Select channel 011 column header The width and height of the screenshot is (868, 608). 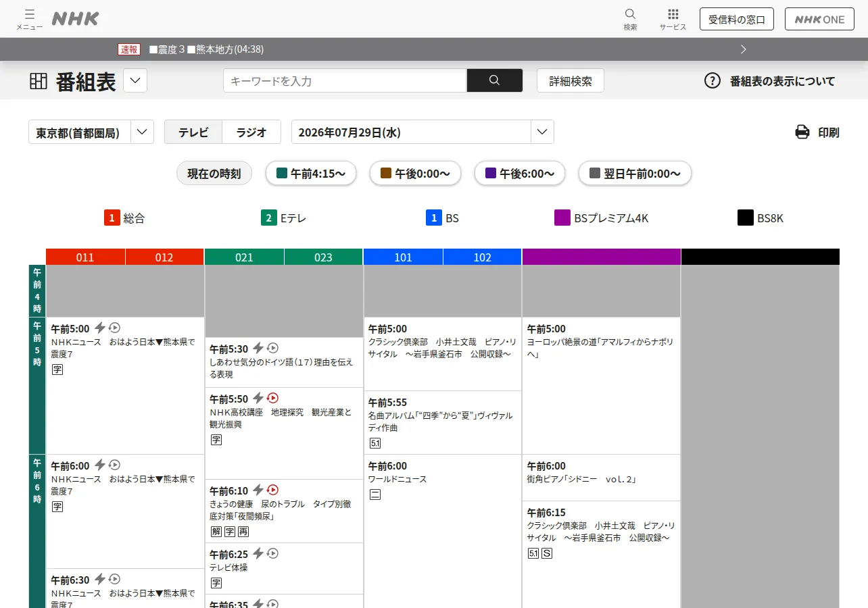point(85,257)
